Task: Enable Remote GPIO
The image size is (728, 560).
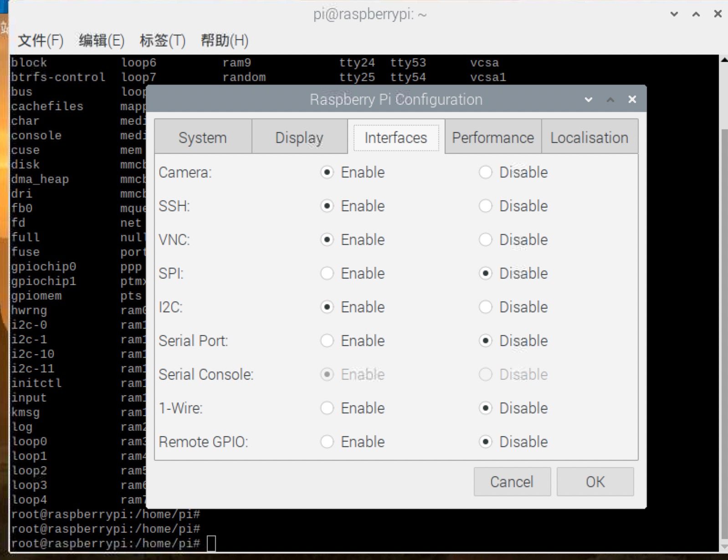Action: tap(327, 442)
